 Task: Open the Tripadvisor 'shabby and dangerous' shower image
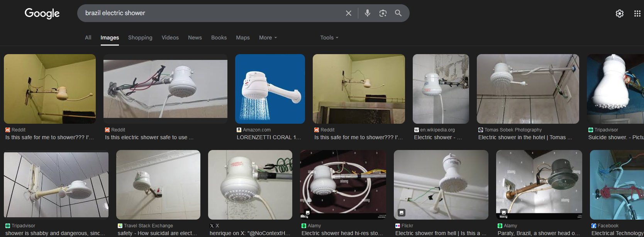56,185
